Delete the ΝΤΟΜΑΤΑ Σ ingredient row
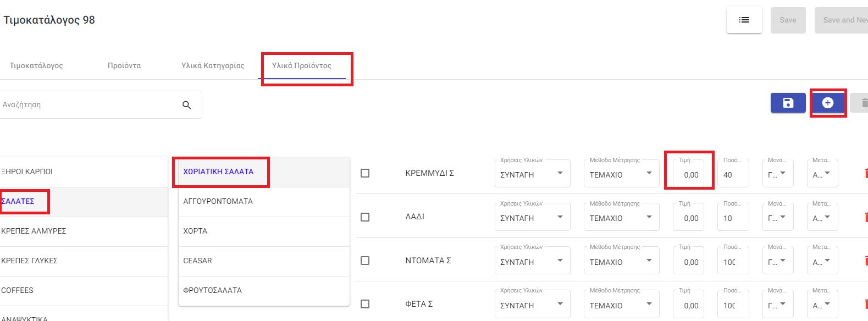The image size is (868, 321). (865, 261)
